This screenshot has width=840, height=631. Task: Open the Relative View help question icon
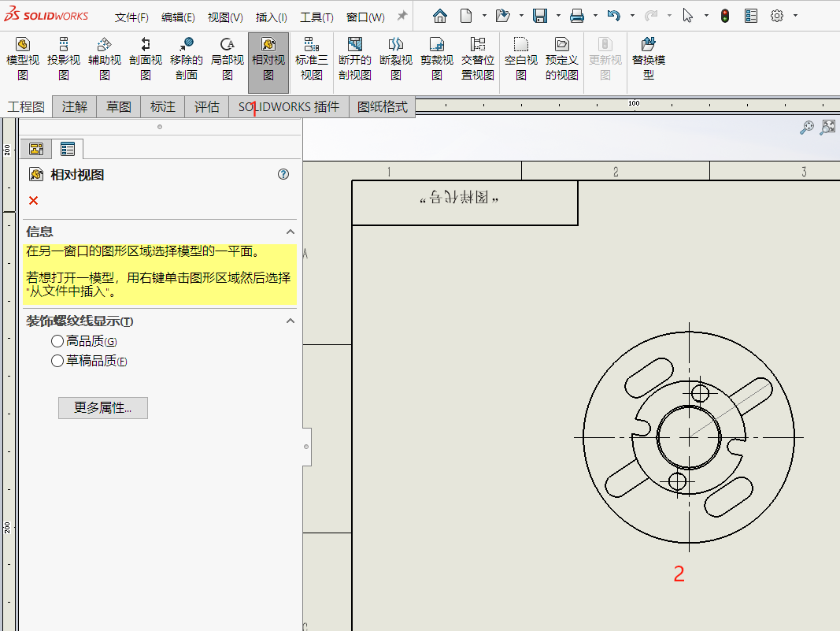(283, 174)
